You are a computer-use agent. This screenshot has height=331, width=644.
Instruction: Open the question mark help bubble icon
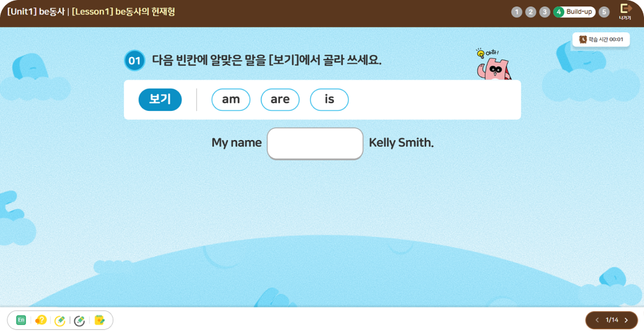41,320
